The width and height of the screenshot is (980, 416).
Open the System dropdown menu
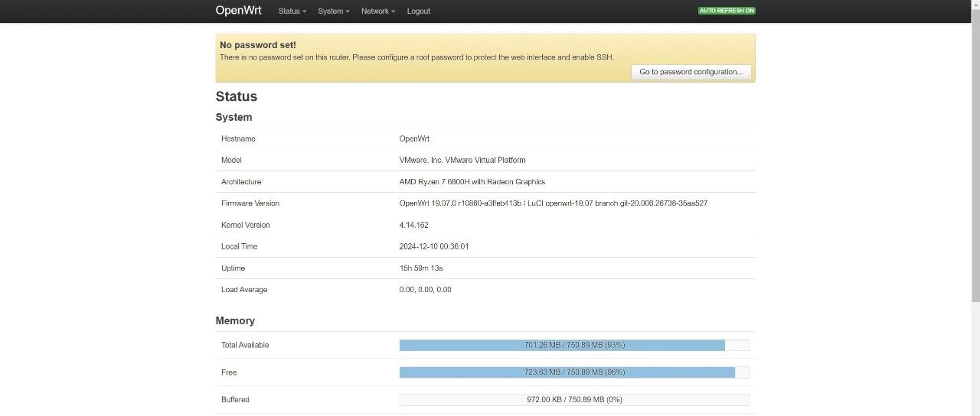pyautogui.click(x=333, y=11)
